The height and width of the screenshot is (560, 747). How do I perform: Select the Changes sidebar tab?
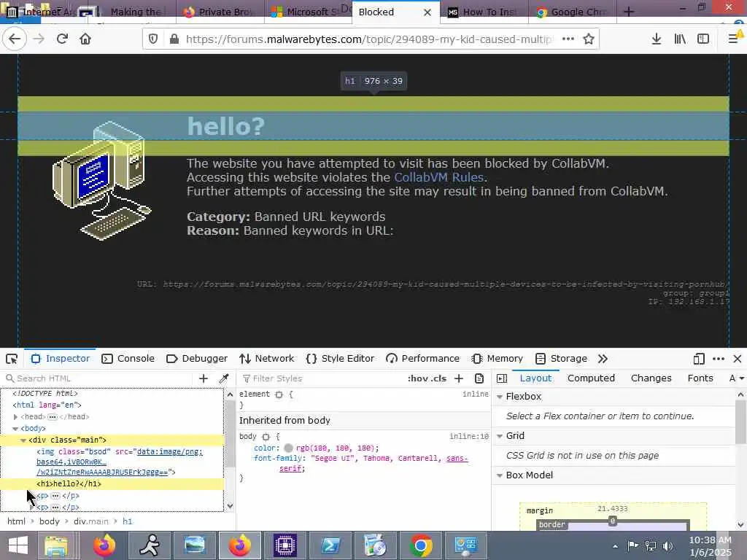tap(651, 378)
